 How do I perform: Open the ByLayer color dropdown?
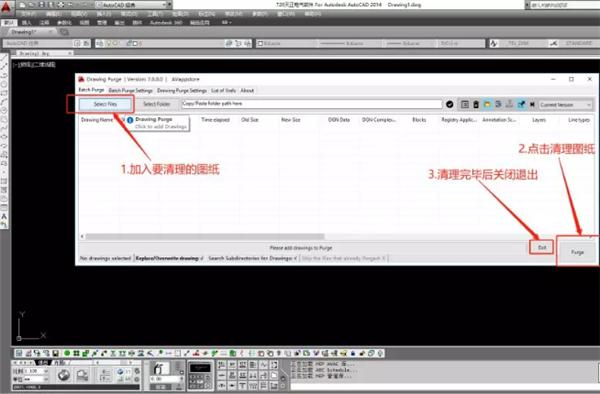(287, 44)
